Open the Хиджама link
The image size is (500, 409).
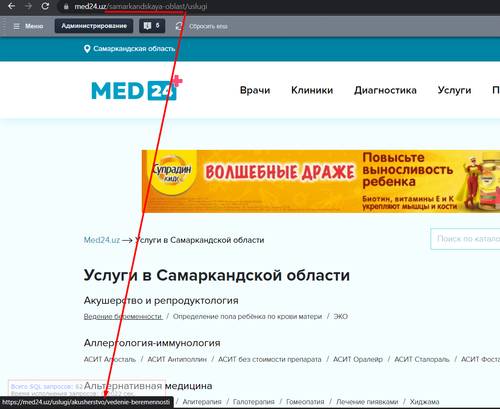pos(424,402)
